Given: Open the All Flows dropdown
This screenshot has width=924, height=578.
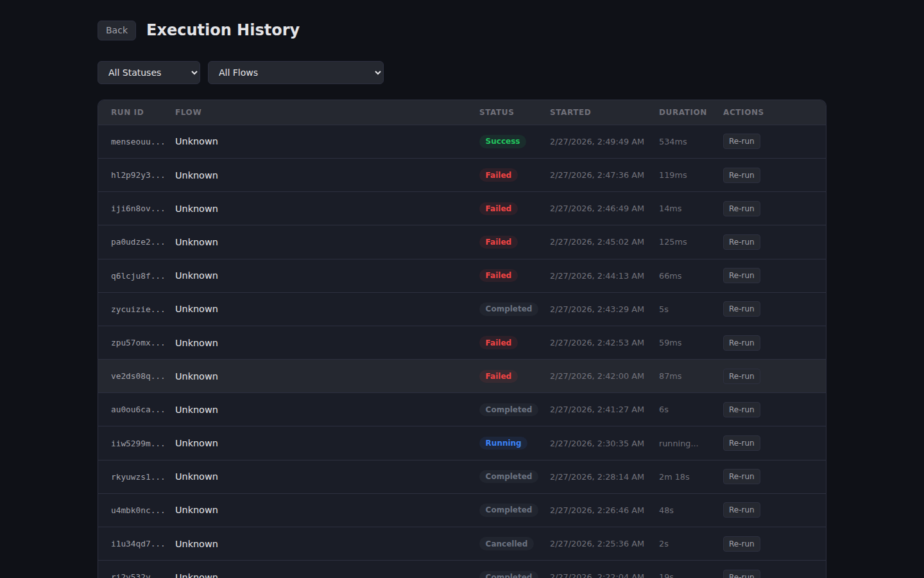Looking at the screenshot, I should pos(295,73).
